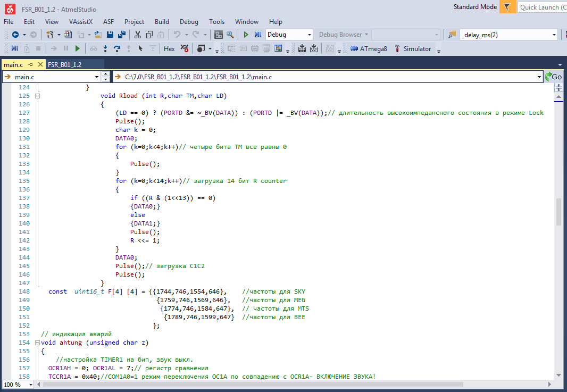Open the ATmega8 device selector
The image size is (567, 392).
pos(369,48)
